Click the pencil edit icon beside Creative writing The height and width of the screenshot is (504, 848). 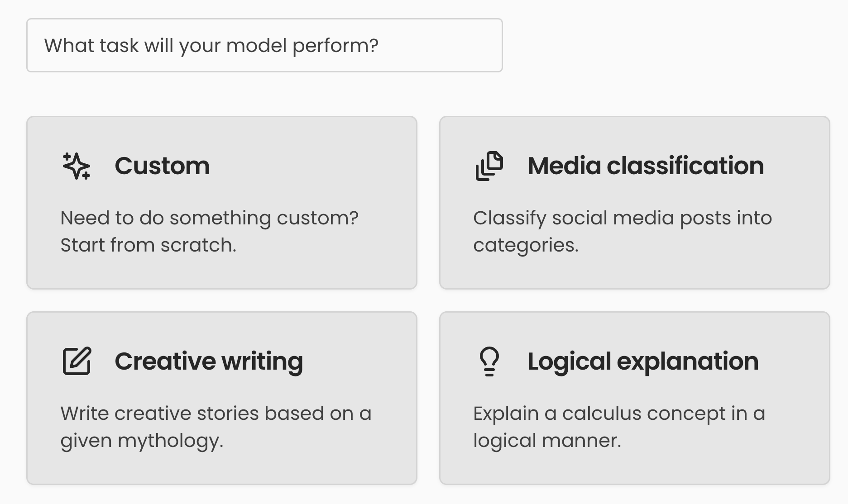[77, 361]
